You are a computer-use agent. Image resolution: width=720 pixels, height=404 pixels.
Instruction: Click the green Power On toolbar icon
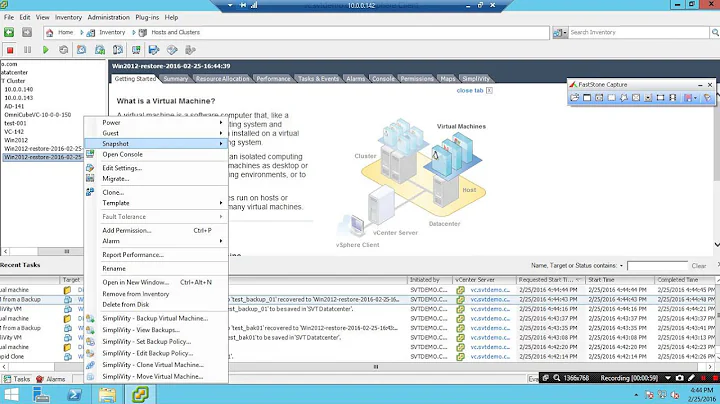tap(45, 50)
